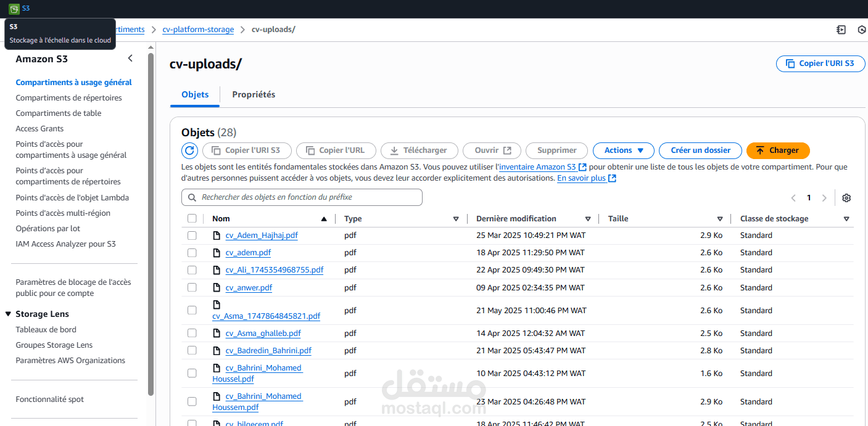Click the hexagon icon in the top bar
868x426 pixels.
pos(862,30)
